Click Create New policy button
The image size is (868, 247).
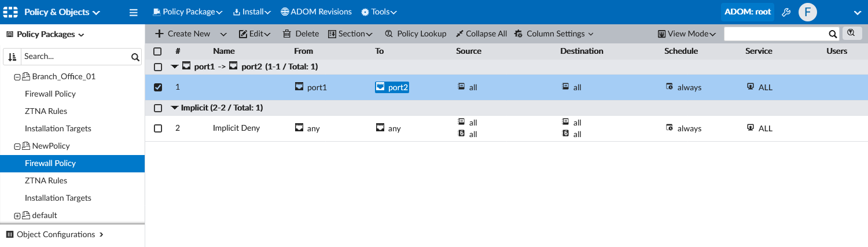(x=183, y=34)
